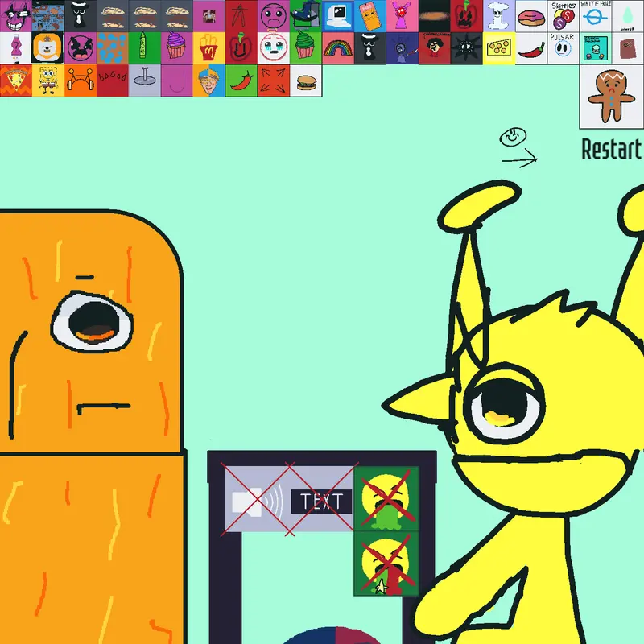
Task: Select the purple frosted cupcake tile
Action: point(176,48)
